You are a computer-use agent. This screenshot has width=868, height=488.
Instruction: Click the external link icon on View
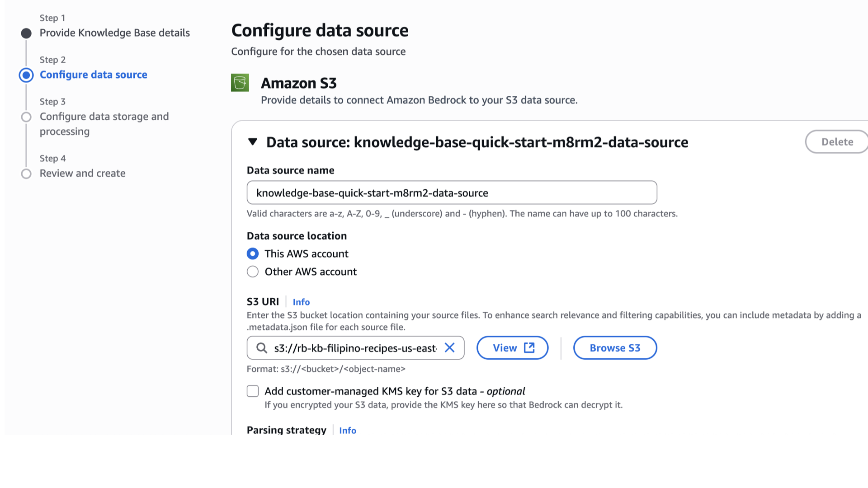[x=529, y=347]
